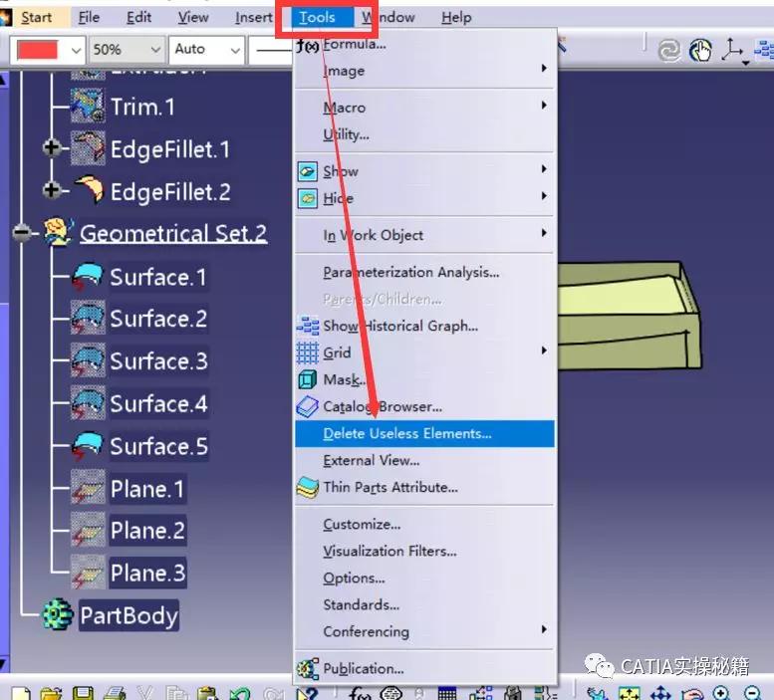Open the File menu
The image size is (774, 700).
pos(89,17)
